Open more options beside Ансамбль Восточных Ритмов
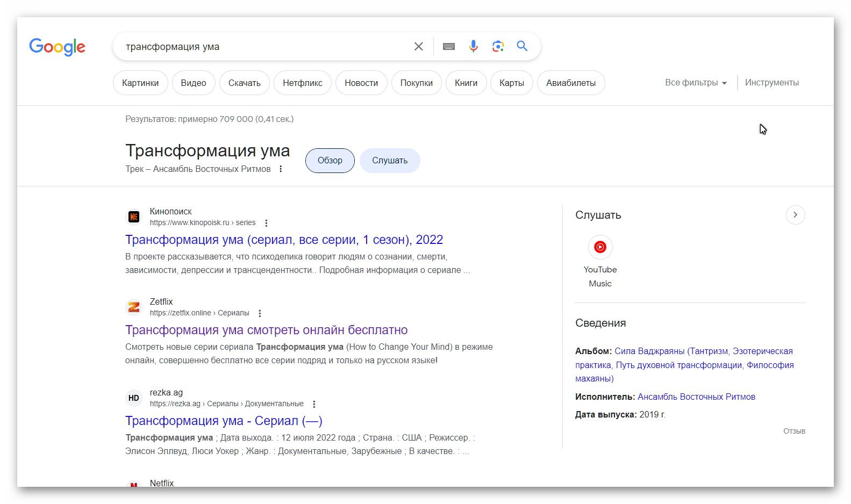Image resolution: width=851 pixels, height=504 pixels. click(x=281, y=169)
